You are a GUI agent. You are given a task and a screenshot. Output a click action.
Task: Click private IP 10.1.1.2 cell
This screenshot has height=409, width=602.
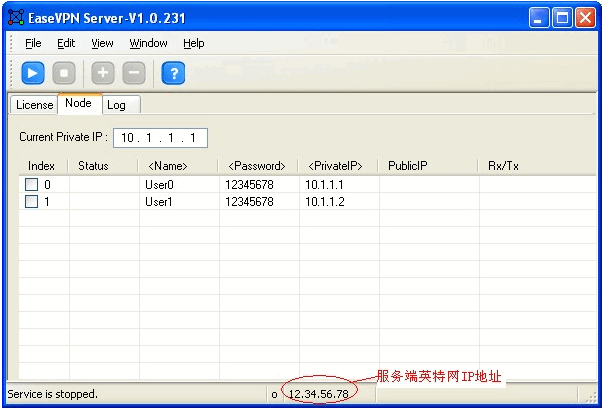point(325,202)
